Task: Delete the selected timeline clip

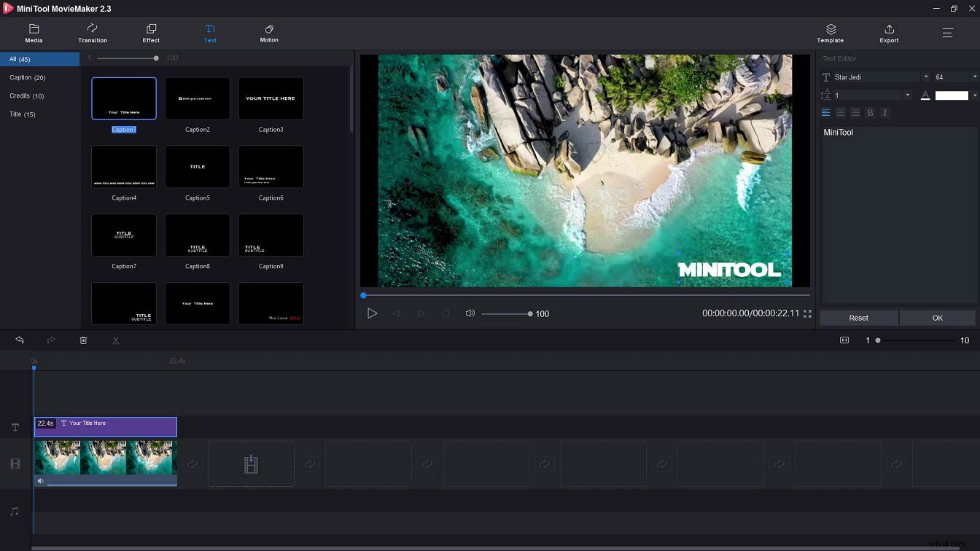Action: point(83,340)
